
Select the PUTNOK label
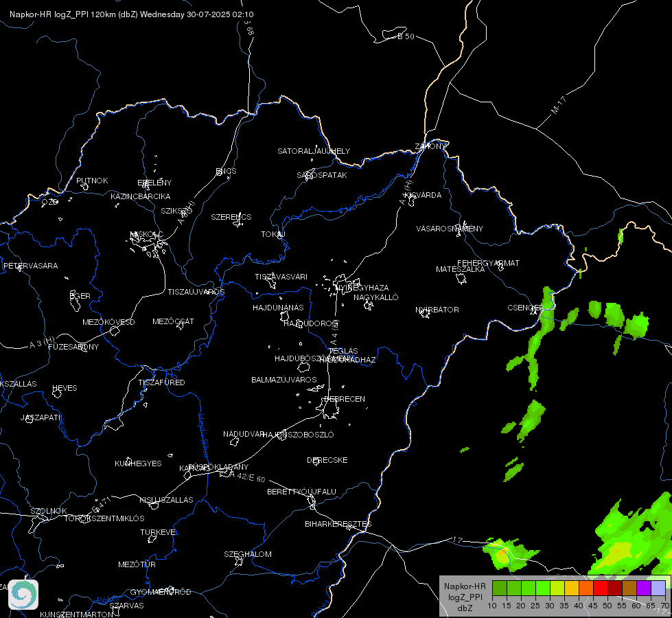(92, 181)
